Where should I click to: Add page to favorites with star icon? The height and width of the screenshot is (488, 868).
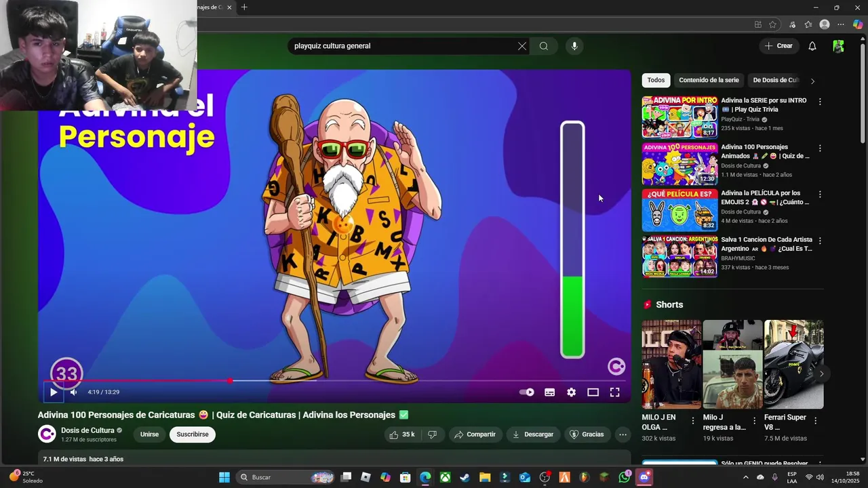(x=772, y=24)
